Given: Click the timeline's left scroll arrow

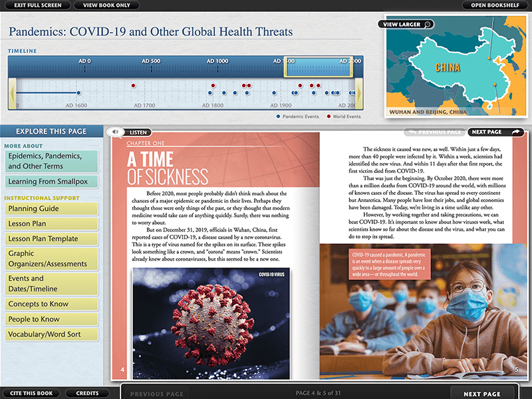Looking at the screenshot, I should click(x=12, y=94).
